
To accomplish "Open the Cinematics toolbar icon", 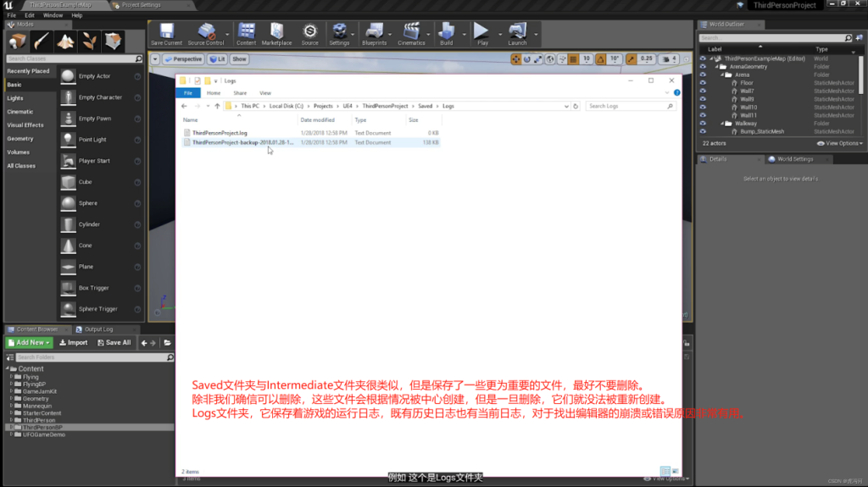I will coord(411,34).
